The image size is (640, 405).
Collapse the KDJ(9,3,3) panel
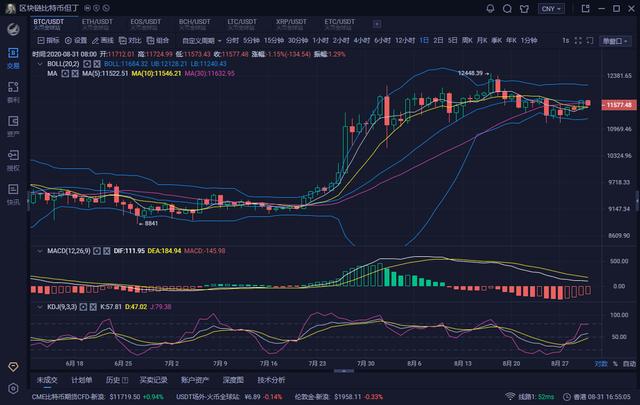pos(40,307)
